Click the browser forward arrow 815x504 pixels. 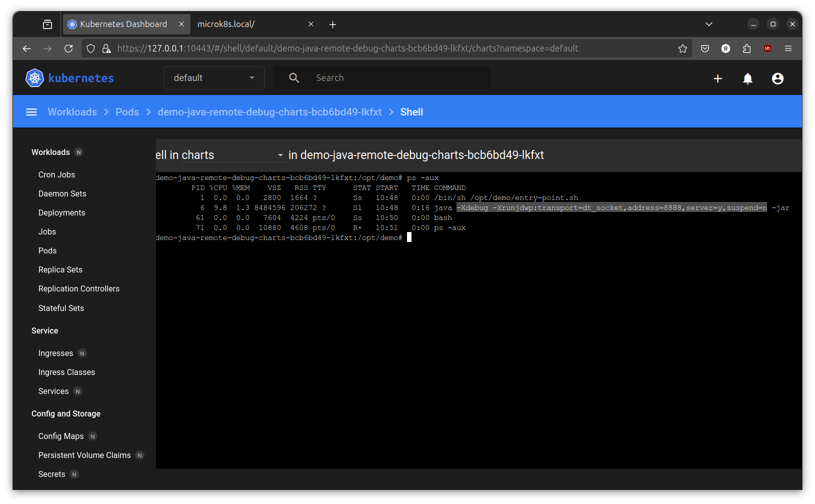click(x=47, y=48)
